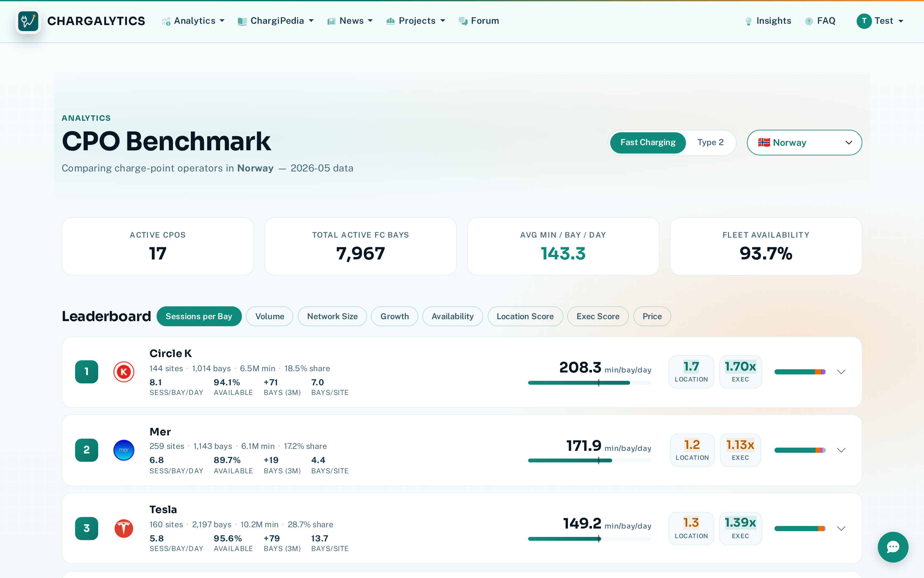924x578 pixels.
Task: Click the Insights lightbulb icon
Action: pyautogui.click(x=749, y=22)
